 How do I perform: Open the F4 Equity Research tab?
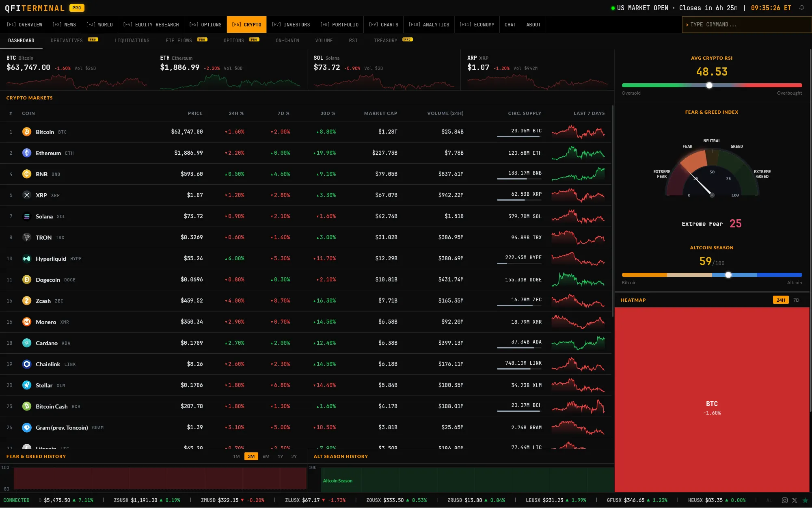(151, 25)
